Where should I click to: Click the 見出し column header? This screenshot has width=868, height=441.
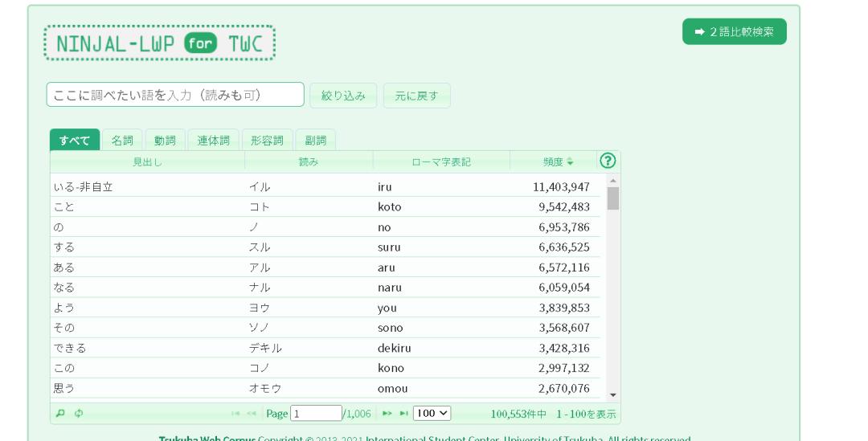tap(147, 161)
